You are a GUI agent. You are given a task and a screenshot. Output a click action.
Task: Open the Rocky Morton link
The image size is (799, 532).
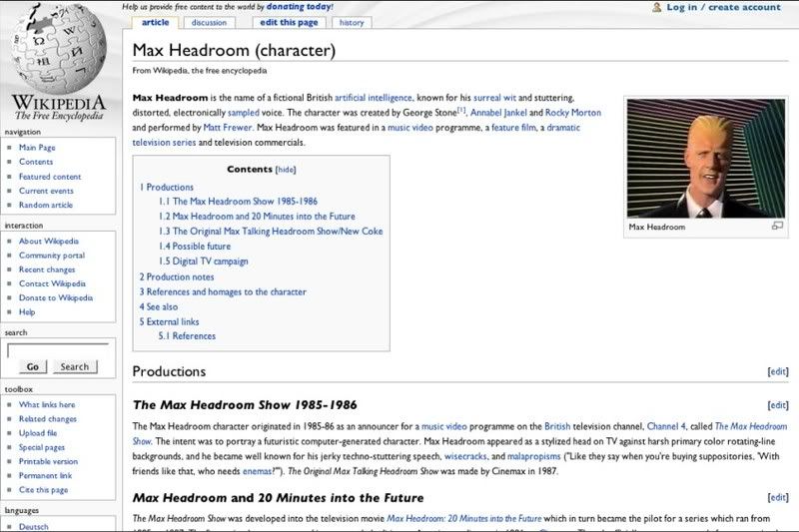tap(573, 113)
